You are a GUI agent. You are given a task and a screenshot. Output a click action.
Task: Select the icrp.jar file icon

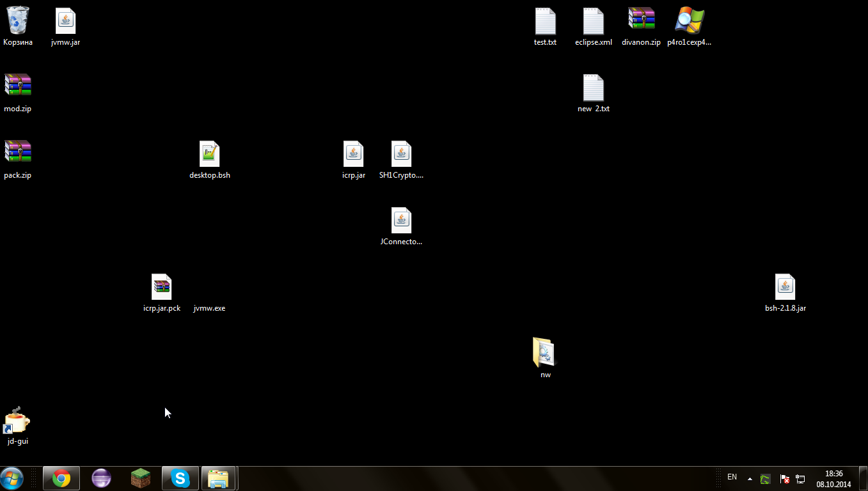tap(353, 154)
